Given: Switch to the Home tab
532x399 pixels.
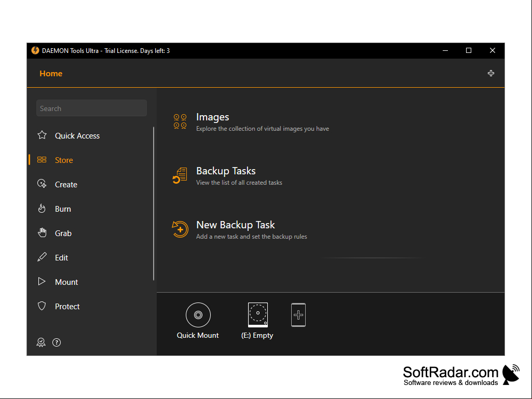Looking at the screenshot, I should [x=51, y=74].
